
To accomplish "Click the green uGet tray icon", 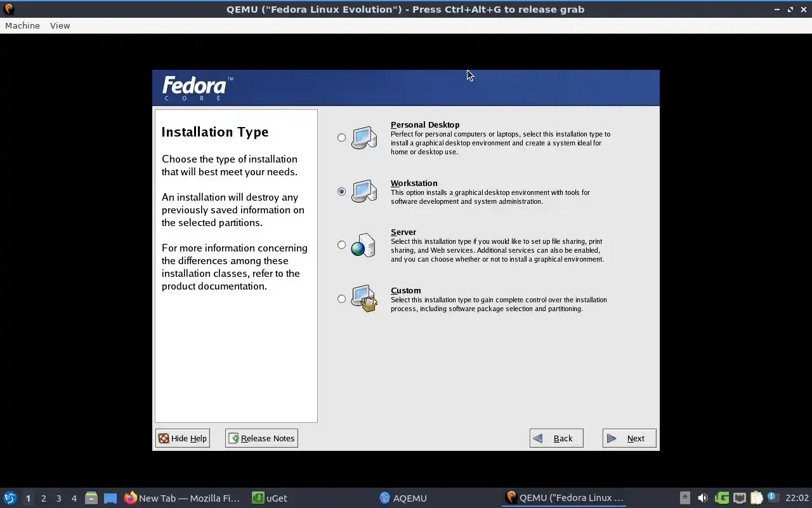I will (721, 498).
